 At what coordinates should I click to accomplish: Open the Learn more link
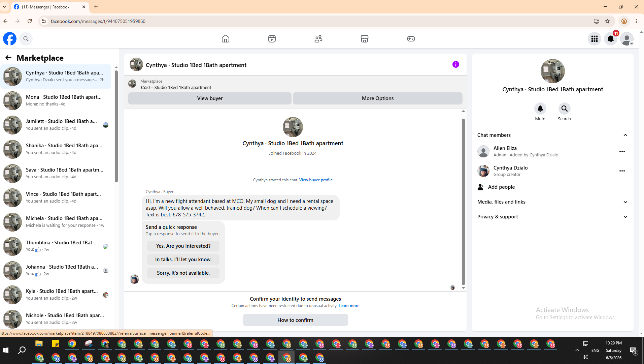point(349,306)
